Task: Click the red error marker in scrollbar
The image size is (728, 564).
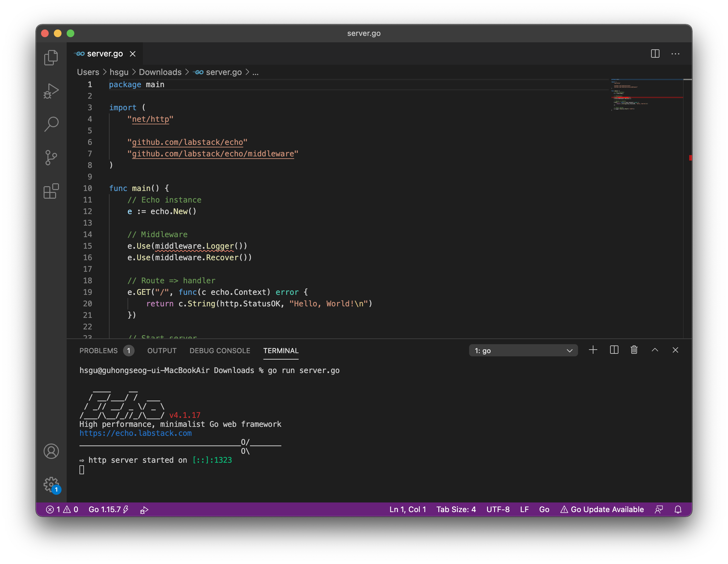Action: coord(690,158)
